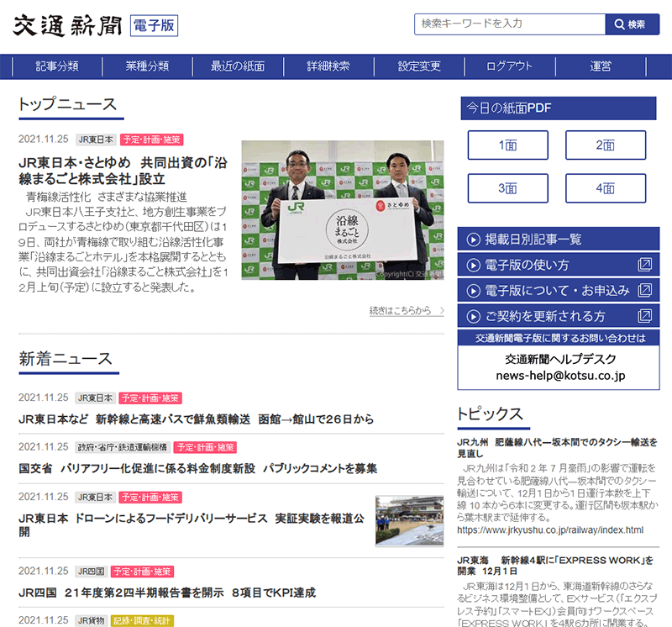Click external-link icon beside ご契約を更新される方

(645, 316)
